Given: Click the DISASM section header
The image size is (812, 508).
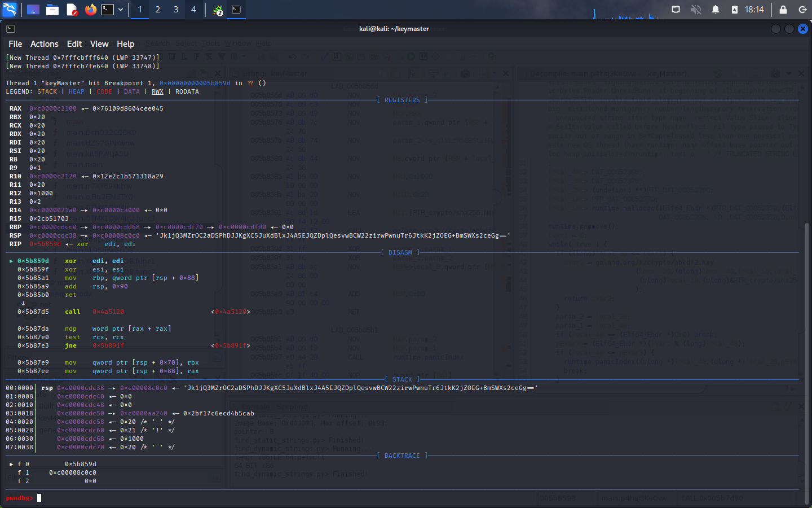Looking at the screenshot, I should (400, 252).
